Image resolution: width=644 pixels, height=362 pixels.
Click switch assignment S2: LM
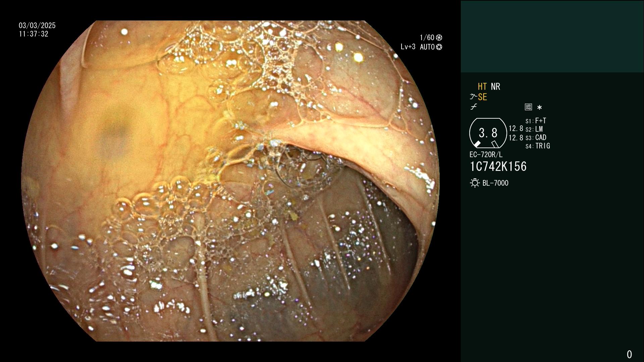[x=534, y=129]
